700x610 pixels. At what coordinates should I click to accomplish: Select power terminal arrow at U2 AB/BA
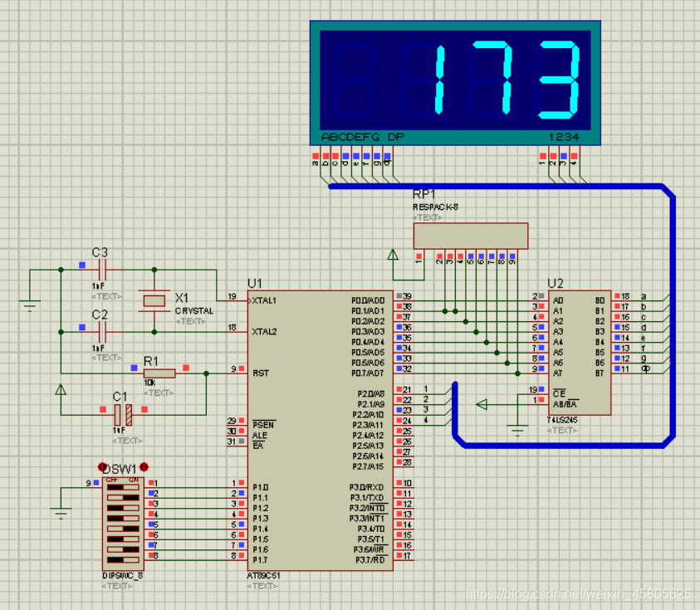pos(482,405)
